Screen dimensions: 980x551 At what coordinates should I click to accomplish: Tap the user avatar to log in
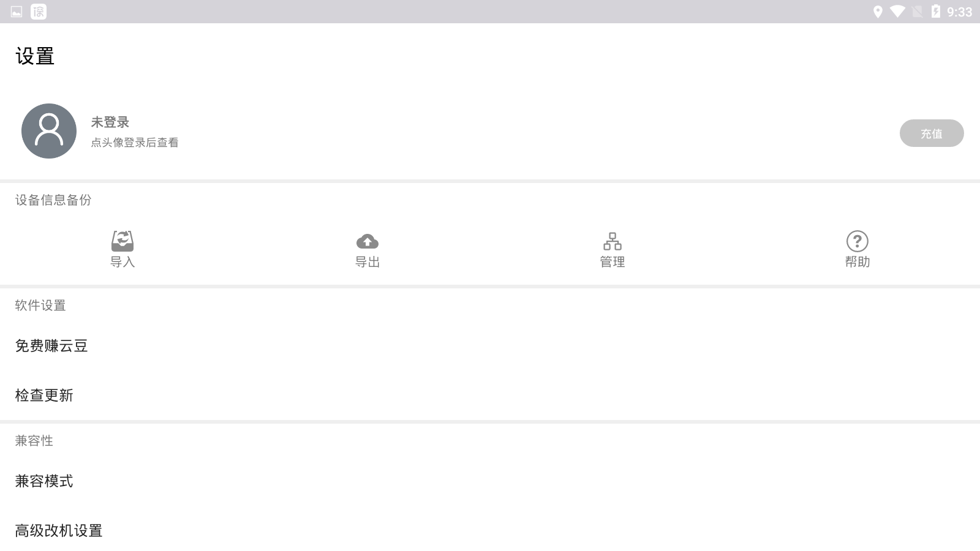[49, 131]
